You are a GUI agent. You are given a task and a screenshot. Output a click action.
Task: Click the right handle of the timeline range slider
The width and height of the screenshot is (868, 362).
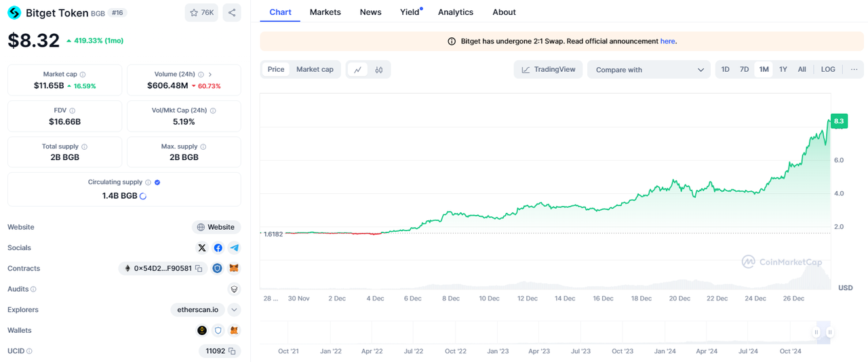pos(829,332)
